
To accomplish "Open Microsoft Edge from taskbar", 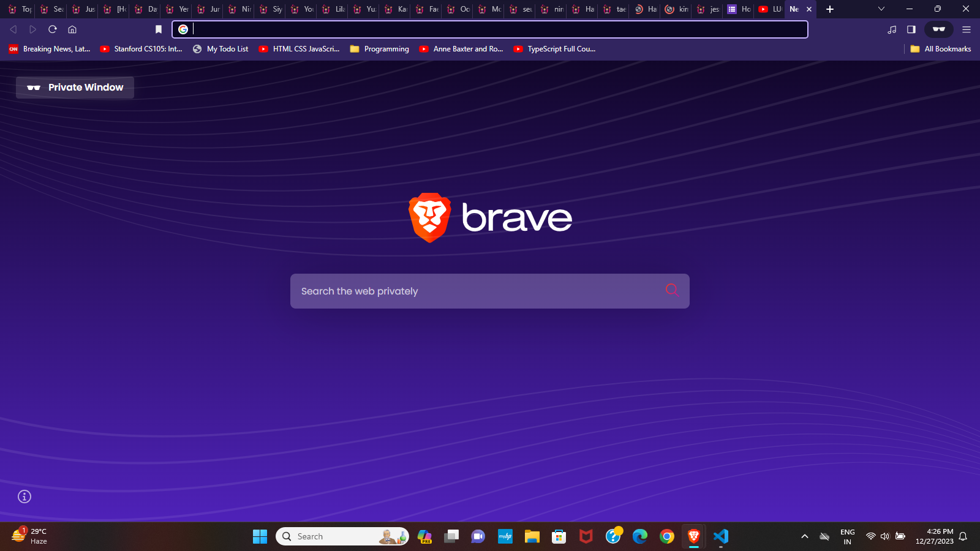I will (640, 536).
